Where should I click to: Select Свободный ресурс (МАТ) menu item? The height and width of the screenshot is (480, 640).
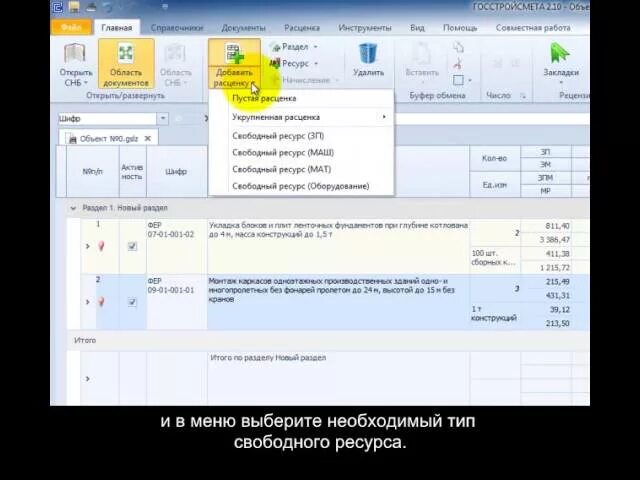(301, 169)
